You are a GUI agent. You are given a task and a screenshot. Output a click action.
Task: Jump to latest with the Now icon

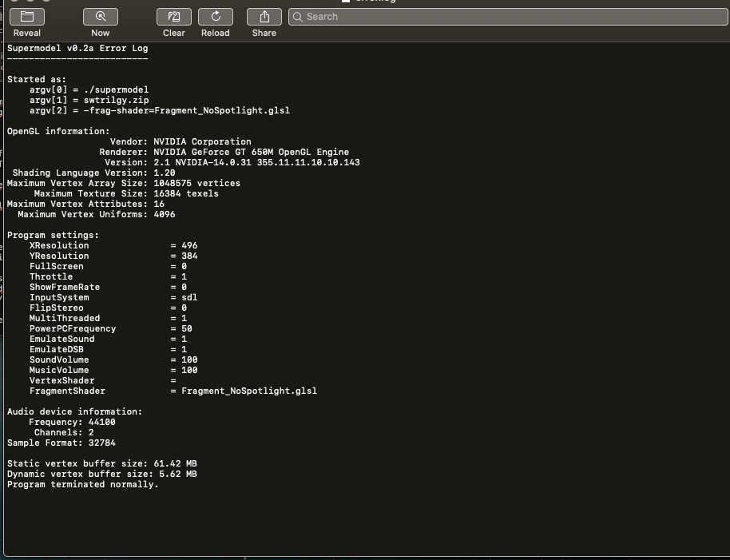pyautogui.click(x=101, y=17)
